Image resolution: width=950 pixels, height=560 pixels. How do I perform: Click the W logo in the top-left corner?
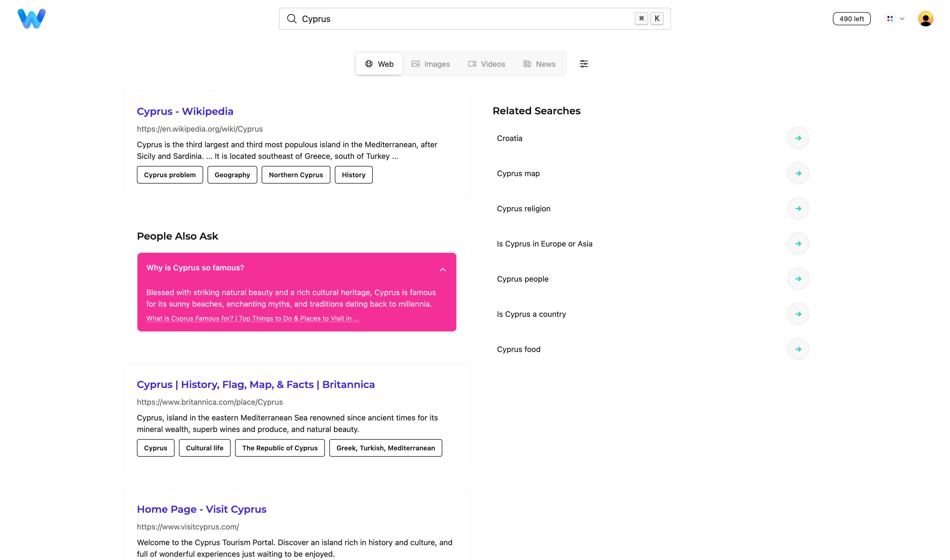point(31,18)
